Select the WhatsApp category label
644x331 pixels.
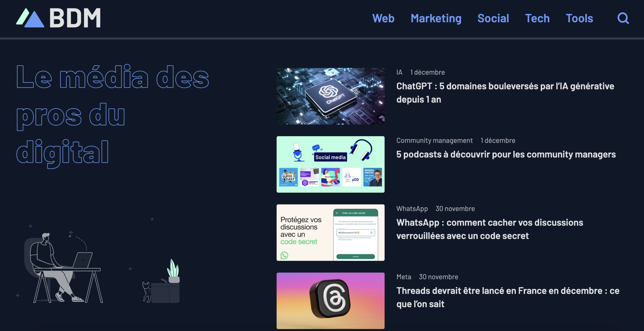tap(412, 209)
